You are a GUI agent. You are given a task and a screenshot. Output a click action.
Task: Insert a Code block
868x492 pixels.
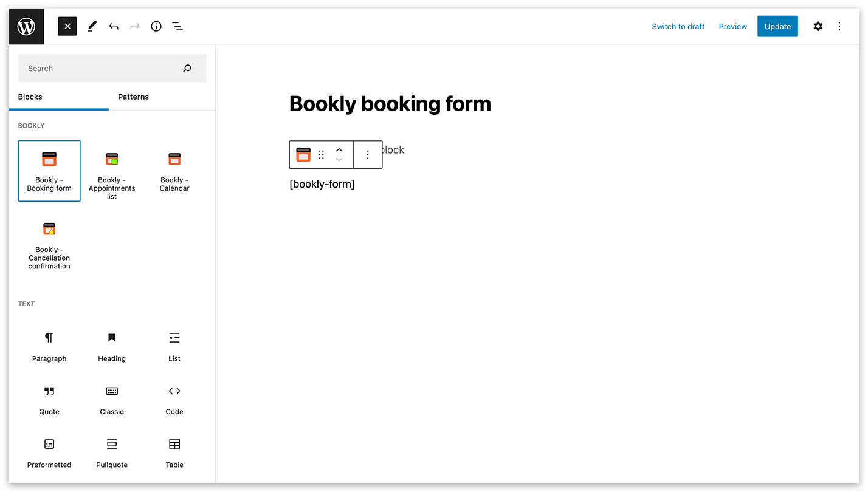pos(174,400)
